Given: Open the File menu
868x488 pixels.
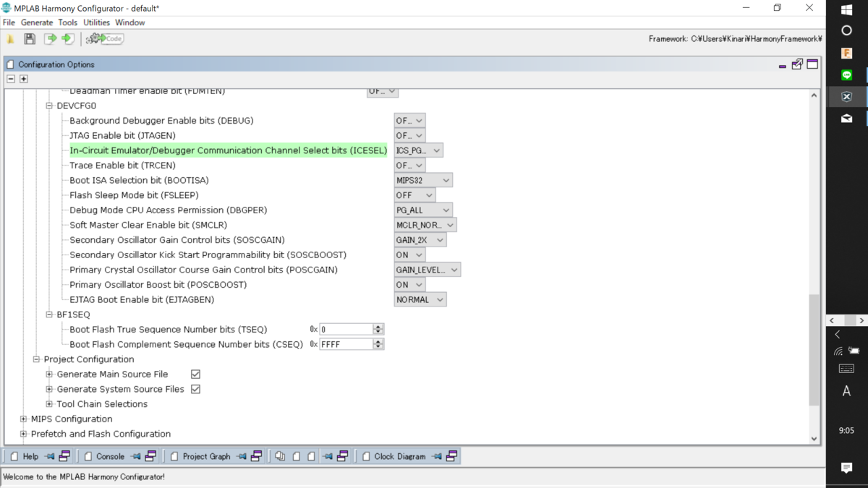Looking at the screenshot, I should (9, 22).
